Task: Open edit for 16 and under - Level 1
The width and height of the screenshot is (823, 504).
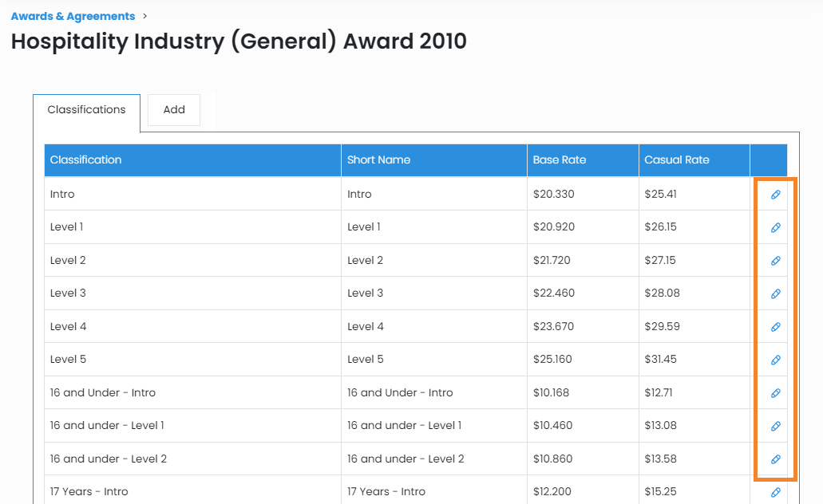Action: (x=775, y=426)
